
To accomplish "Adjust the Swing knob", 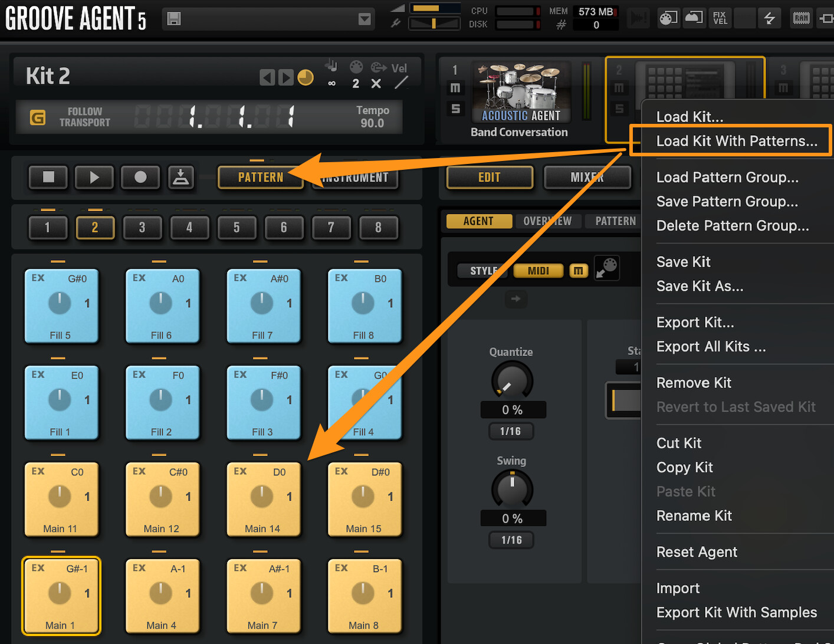I will tap(511, 489).
